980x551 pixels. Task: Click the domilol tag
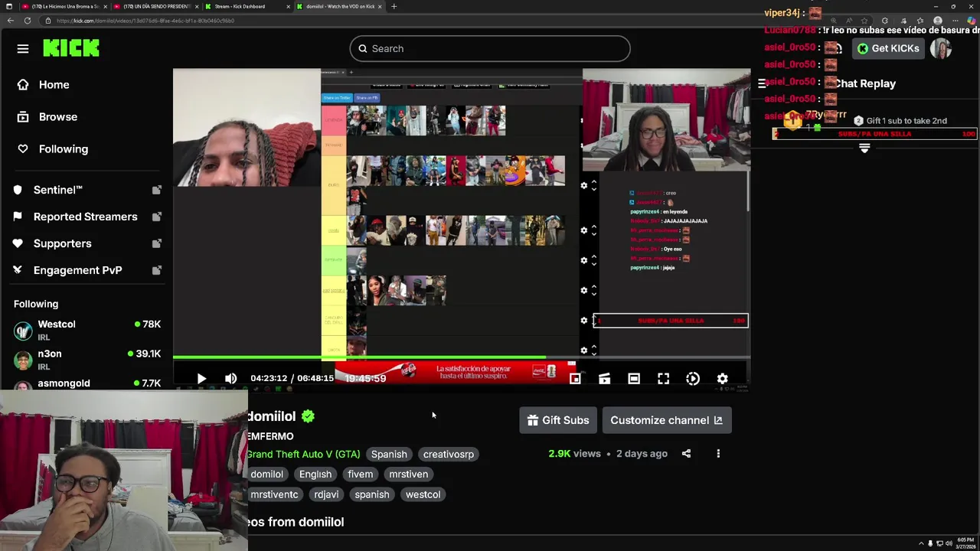tap(266, 474)
